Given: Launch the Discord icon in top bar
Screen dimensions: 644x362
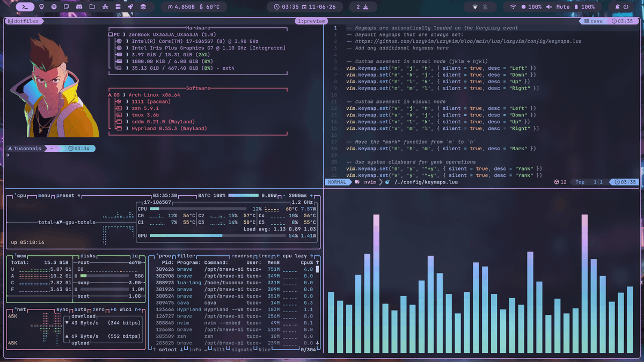Looking at the screenshot, I should [x=79, y=7].
